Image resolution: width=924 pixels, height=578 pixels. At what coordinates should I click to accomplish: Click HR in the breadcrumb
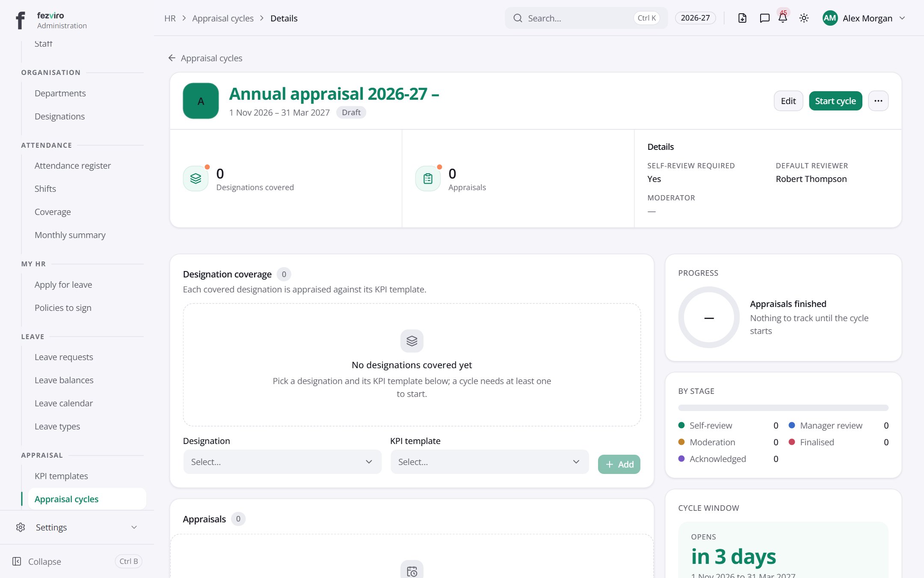[170, 18]
